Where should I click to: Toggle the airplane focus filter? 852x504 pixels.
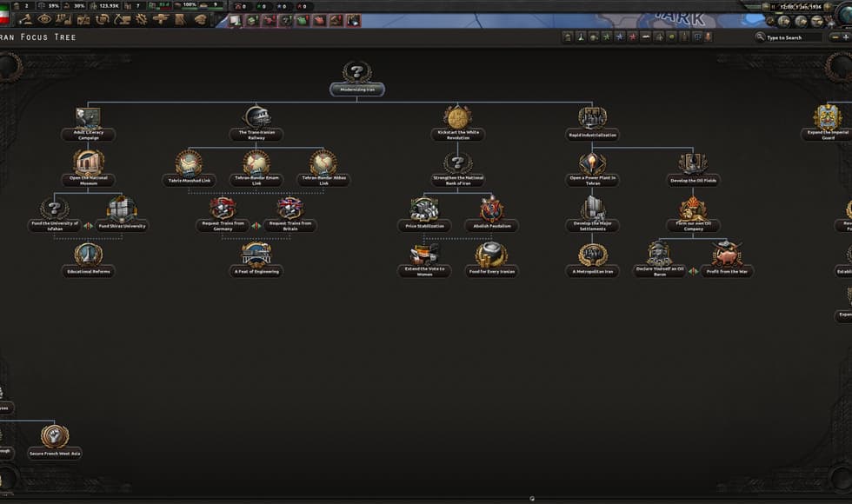(x=659, y=36)
